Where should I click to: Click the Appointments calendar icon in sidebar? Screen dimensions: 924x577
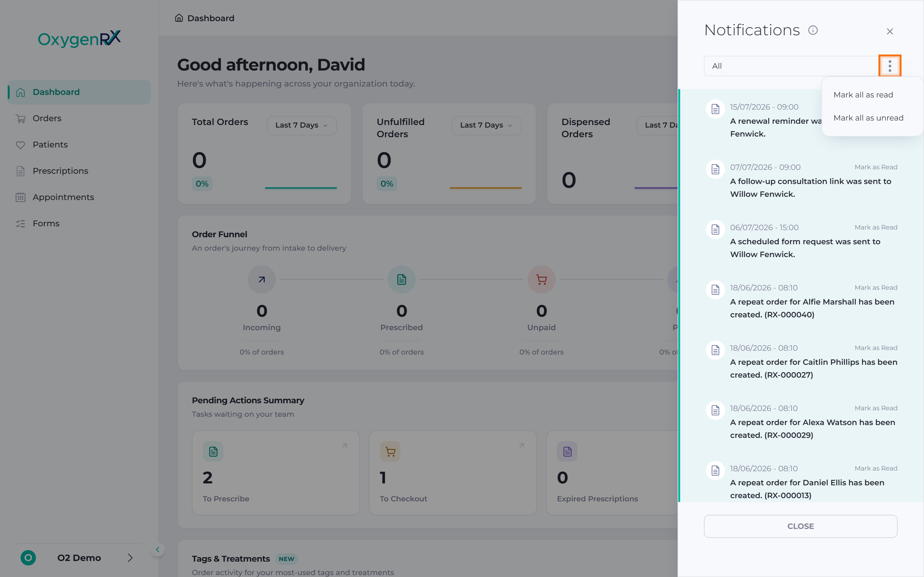click(x=21, y=197)
